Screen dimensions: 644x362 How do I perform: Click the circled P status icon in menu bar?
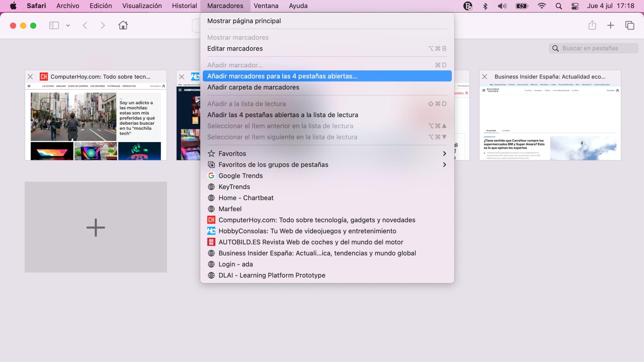pyautogui.click(x=468, y=6)
